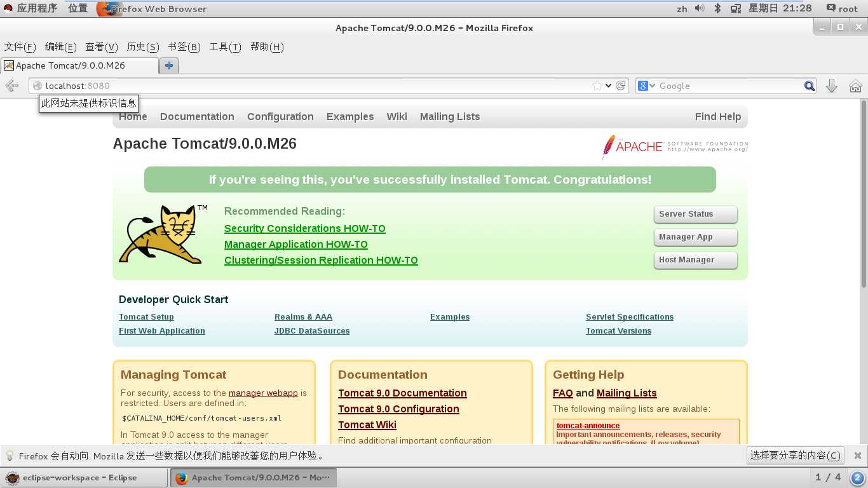
Task: Open the tomcat-announce mailing list link
Action: [588, 425]
